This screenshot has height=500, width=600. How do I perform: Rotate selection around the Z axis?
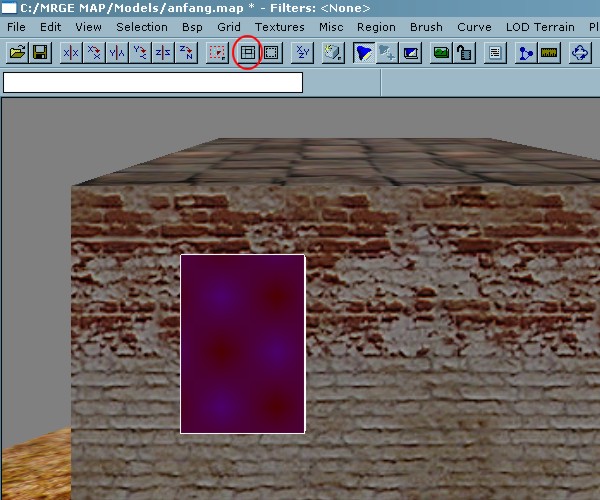[186, 52]
